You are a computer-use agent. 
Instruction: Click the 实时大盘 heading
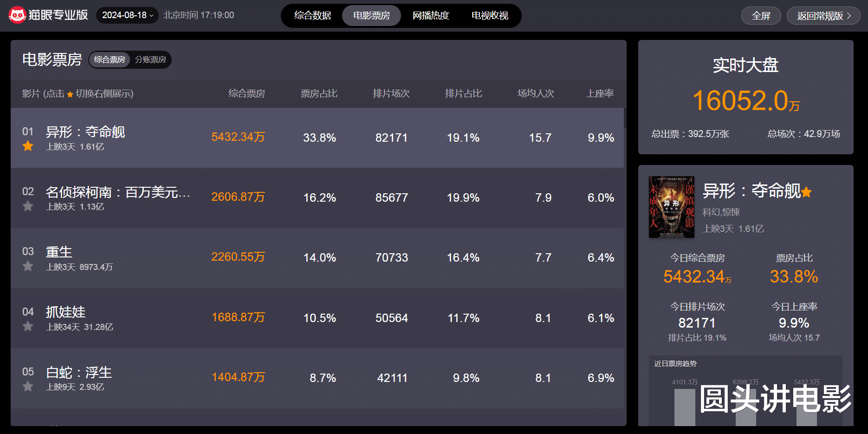pos(746,65)
